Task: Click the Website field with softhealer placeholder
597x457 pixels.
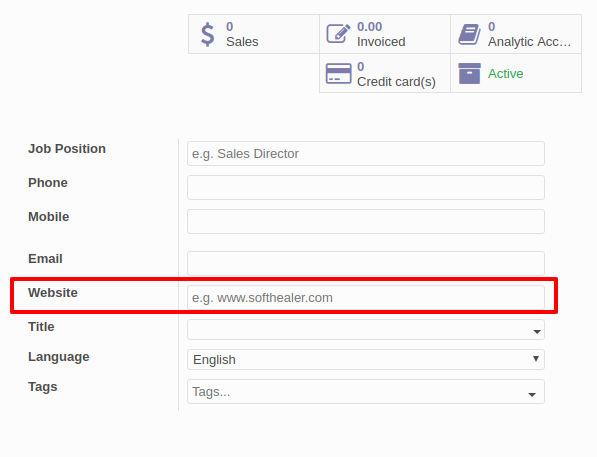Action: pyautogui.click(x=366, y=297)
